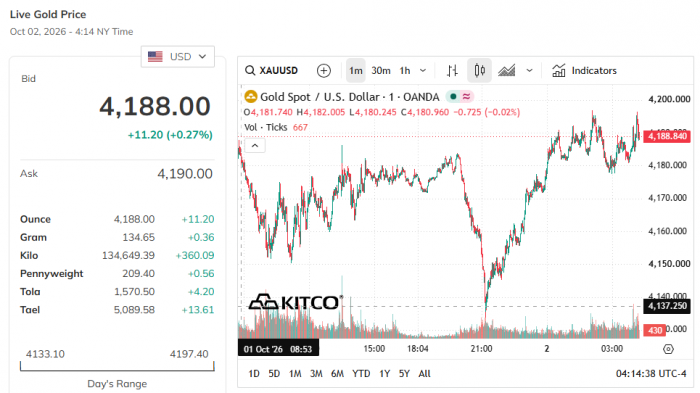Set chart range to 1Y
700x393 pixels.
tap(385, 373)
